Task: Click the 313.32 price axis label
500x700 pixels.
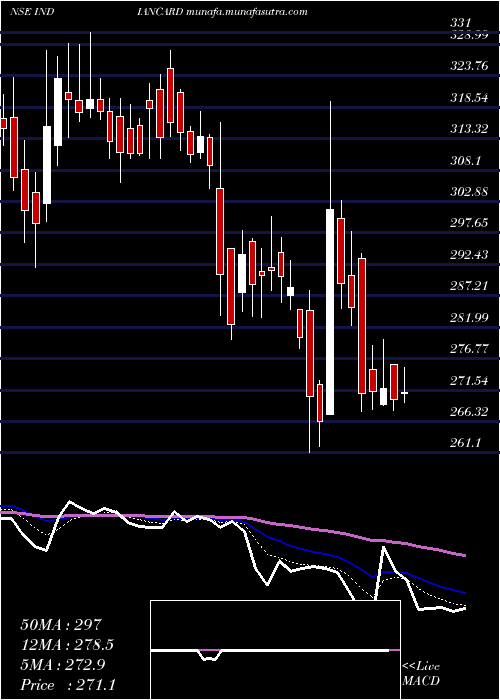Action: point(469,129)
